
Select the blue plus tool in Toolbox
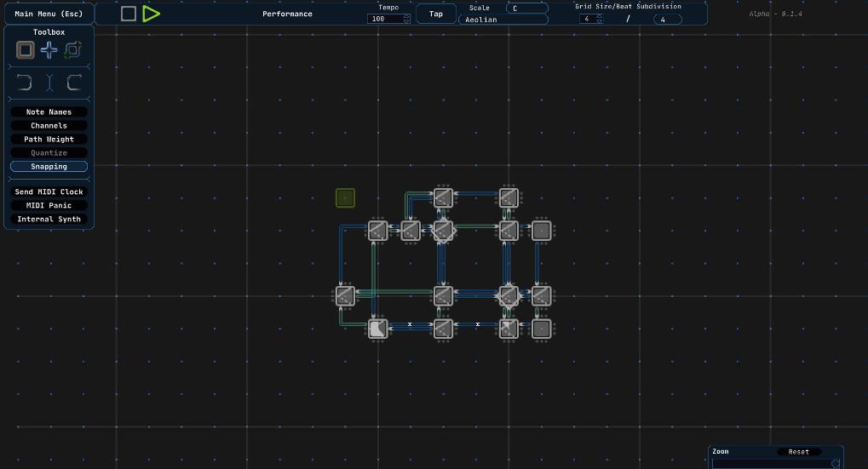(49, 50)
